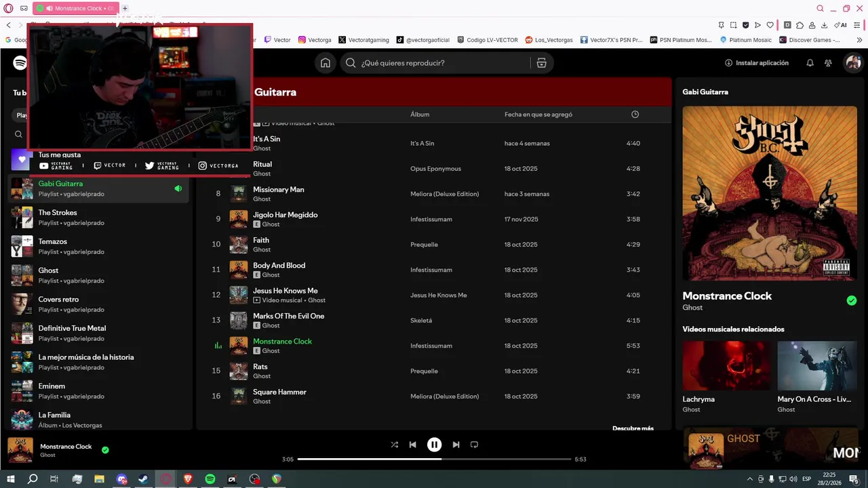
Task: Open Mary On A Cross related video
Action: (817, 365)
